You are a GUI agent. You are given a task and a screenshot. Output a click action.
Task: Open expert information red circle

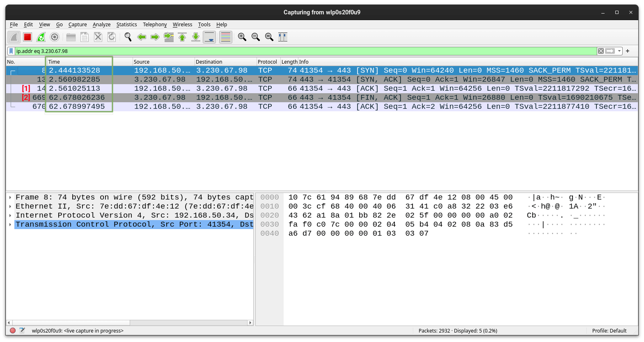point(13,331)
